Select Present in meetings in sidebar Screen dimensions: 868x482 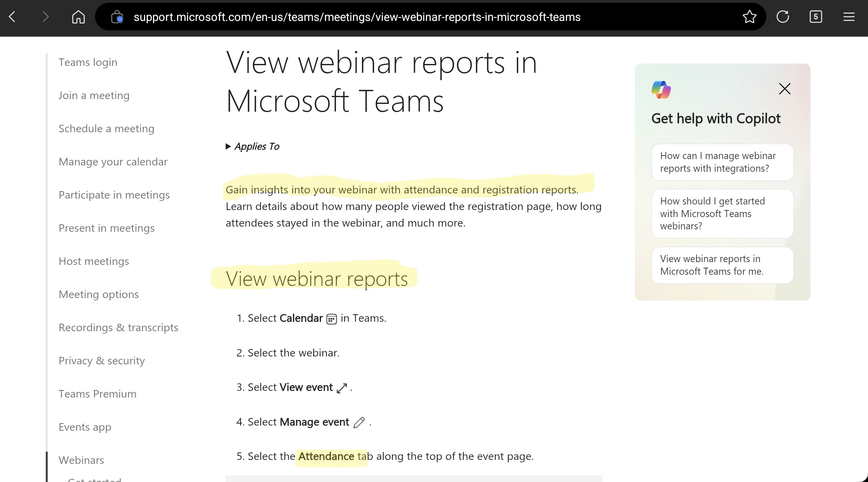[x=106, y=228]
